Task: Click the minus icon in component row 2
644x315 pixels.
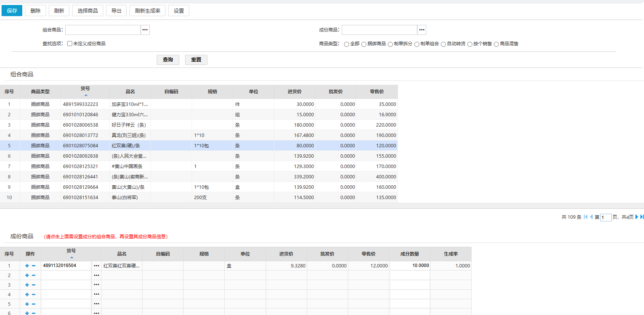Action: 34,275
